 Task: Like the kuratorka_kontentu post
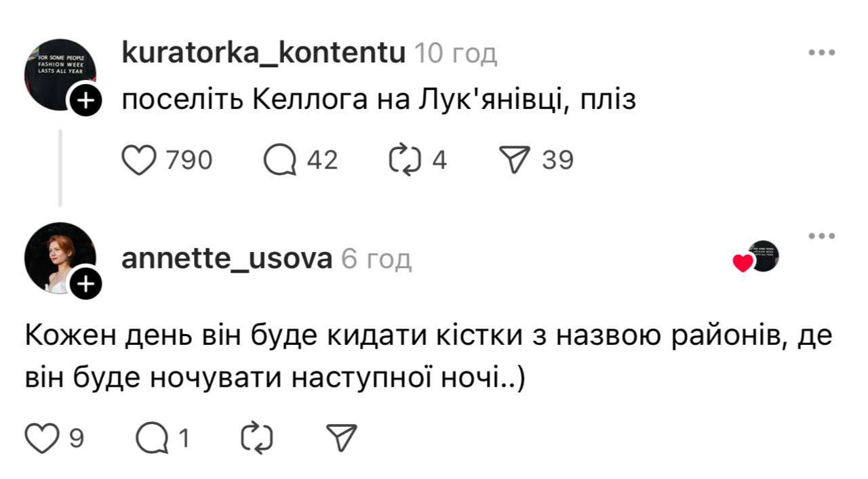(x=139, y=161)
